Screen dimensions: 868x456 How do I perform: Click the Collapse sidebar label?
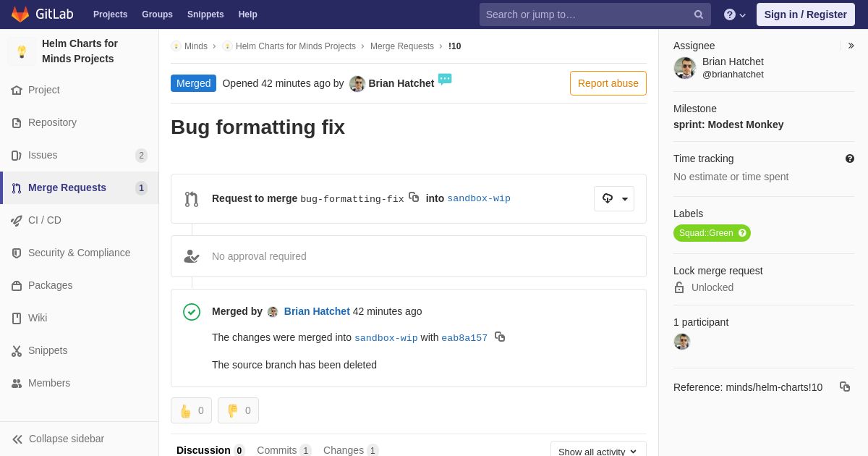coord(67,439)
